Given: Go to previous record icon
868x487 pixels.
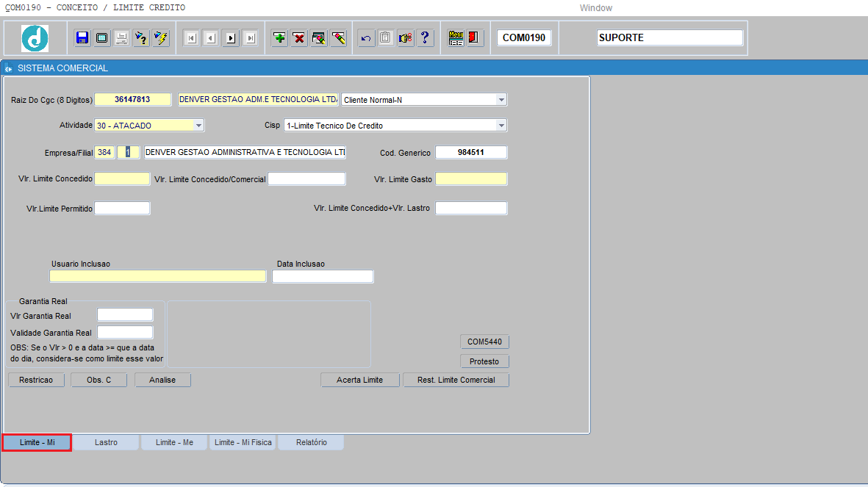Looking at the screenshot, I should (211, 37).
